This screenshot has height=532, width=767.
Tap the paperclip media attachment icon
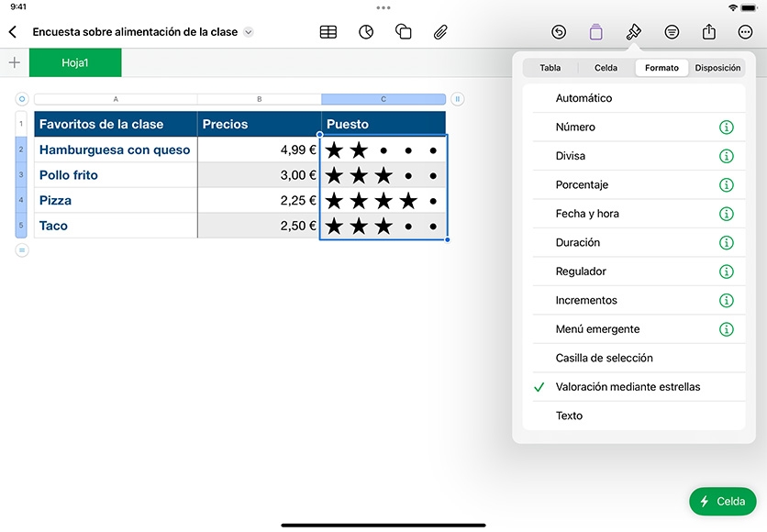point(440,32)
